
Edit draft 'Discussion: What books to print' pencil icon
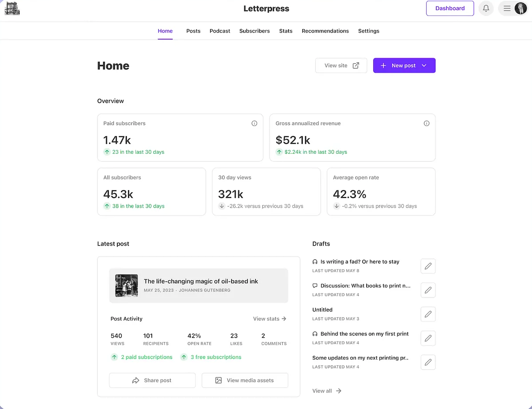pos(428,290)
